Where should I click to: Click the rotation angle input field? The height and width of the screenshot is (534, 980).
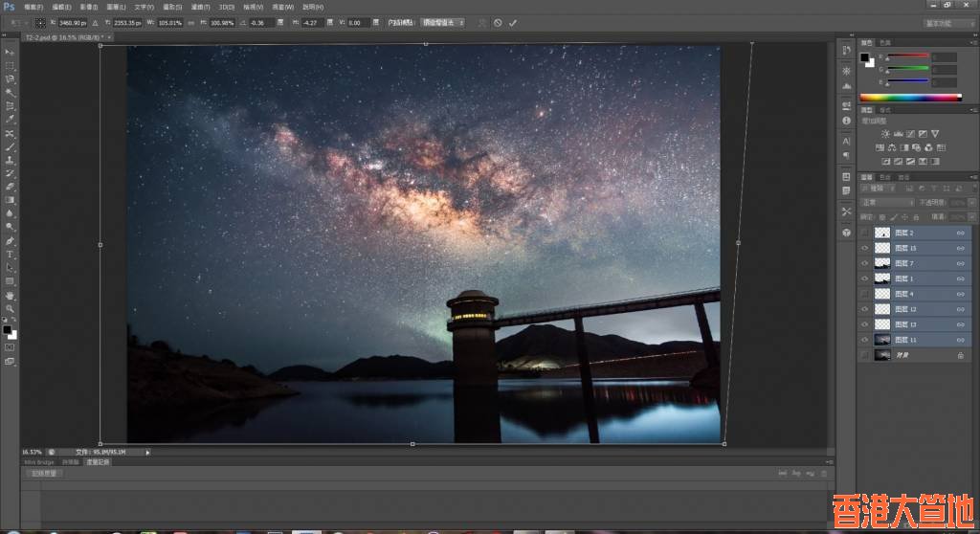point(261,23)
